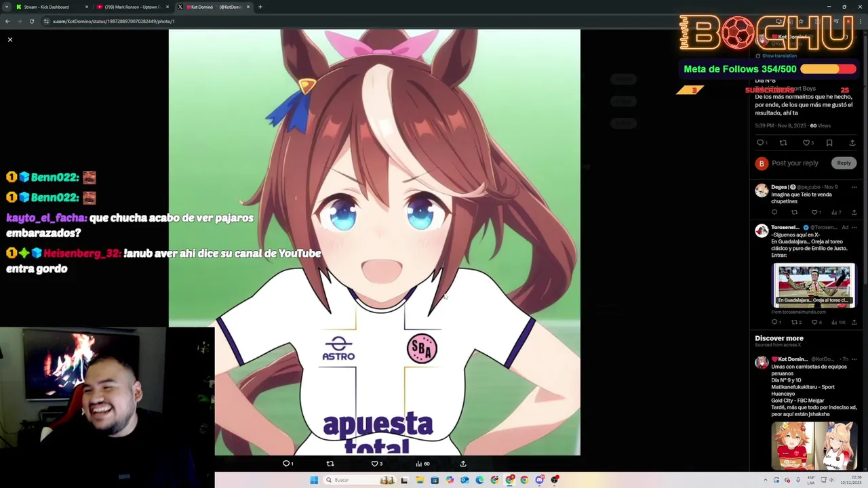Open the anime jersey images in Discover more

(x=814, y=445)
